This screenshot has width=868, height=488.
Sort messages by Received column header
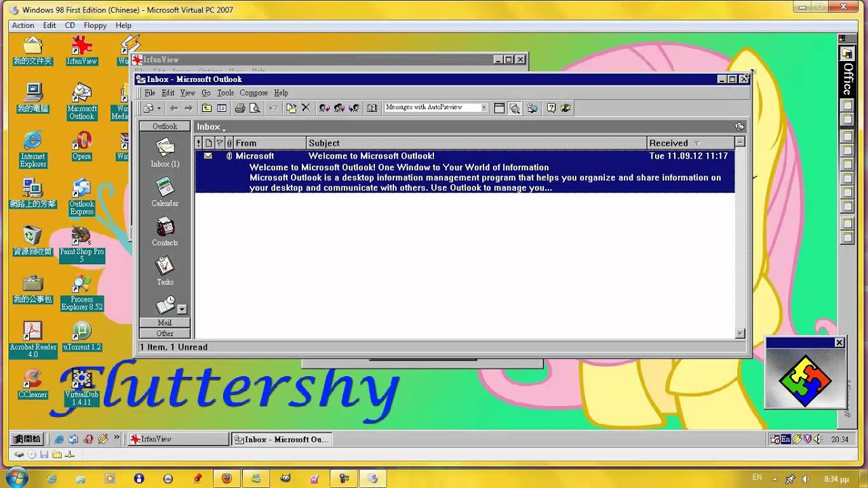tap(690, 143)
